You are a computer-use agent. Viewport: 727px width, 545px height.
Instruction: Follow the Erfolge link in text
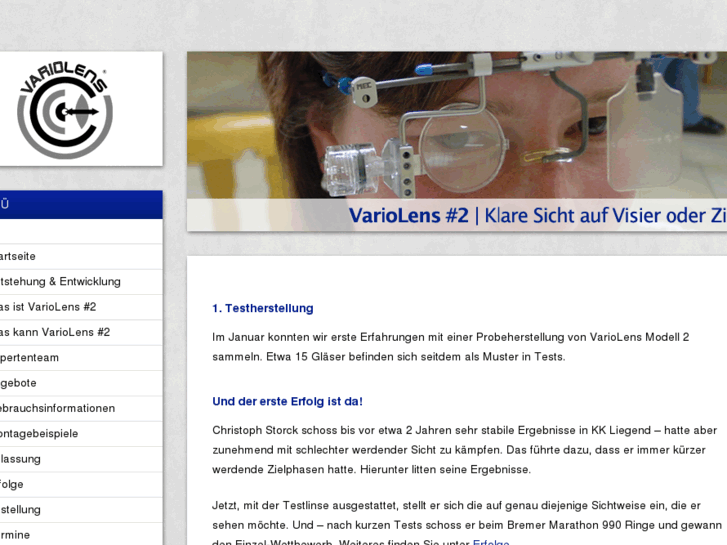[x=491, y=542]
